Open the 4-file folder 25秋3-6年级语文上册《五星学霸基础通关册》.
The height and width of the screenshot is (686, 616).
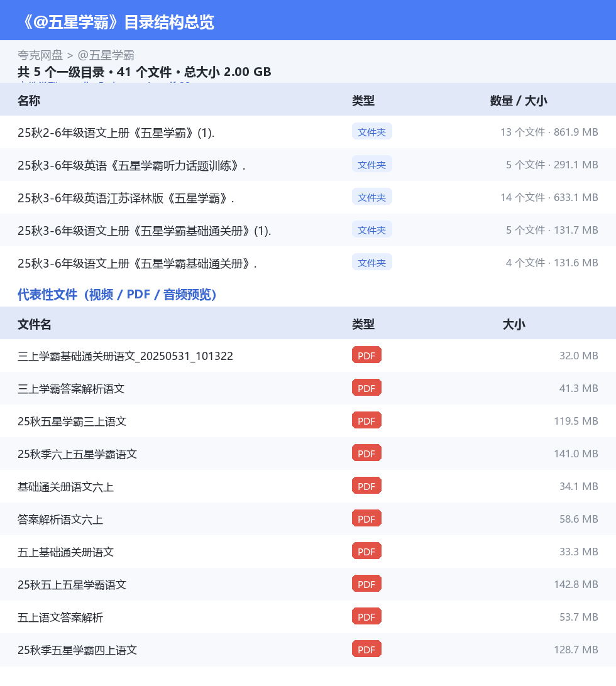coord(137,263)
